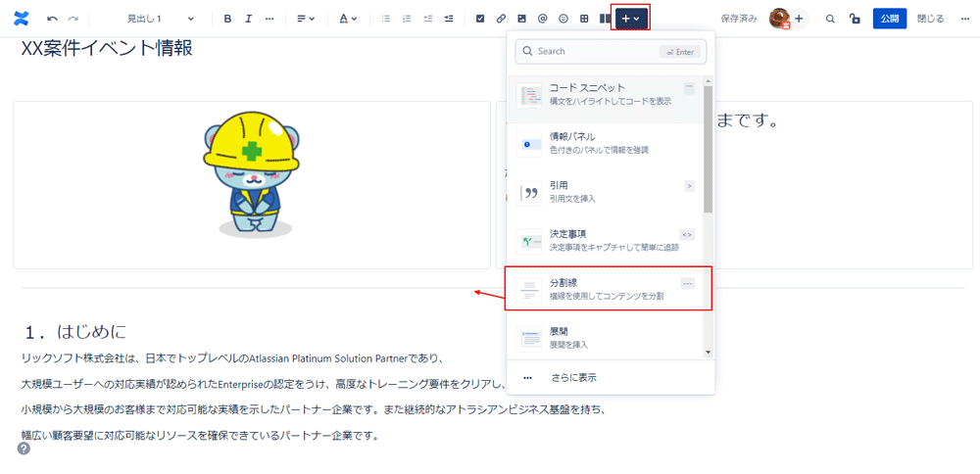Outdent the current line

click(x=428, y=19)
